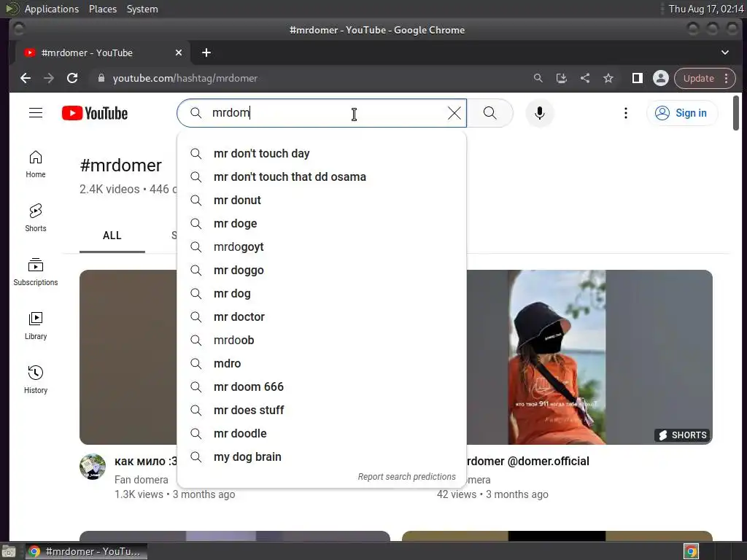This screenshot has width=747, height=560.
Task: Choose the 'mr doge' suggestion
Action: pos(322,223)
